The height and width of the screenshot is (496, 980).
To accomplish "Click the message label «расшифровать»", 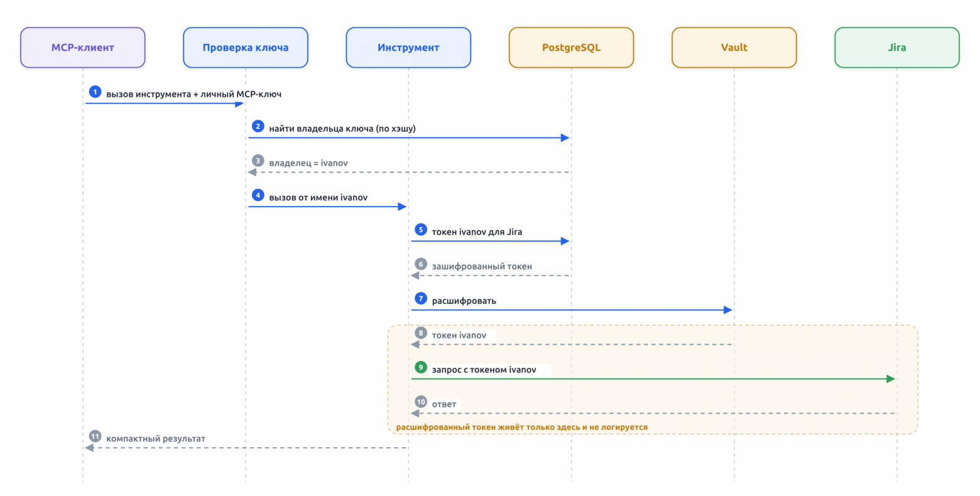I will coord(464,301).
